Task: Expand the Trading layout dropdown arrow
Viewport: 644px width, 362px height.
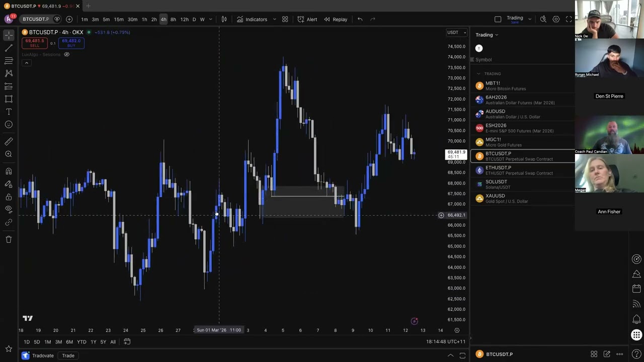Action: tap(529, 19)
